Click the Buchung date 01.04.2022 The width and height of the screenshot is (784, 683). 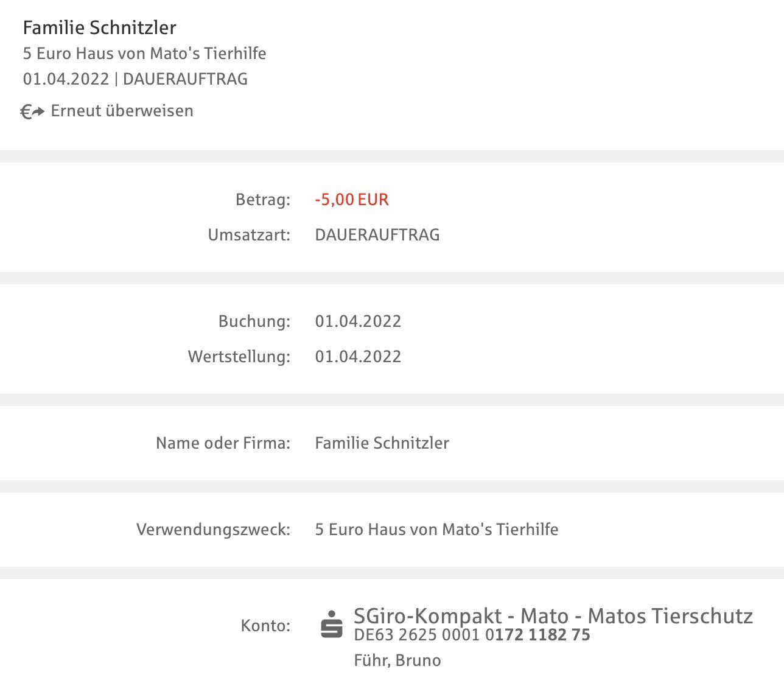click(x=358, y=321)
